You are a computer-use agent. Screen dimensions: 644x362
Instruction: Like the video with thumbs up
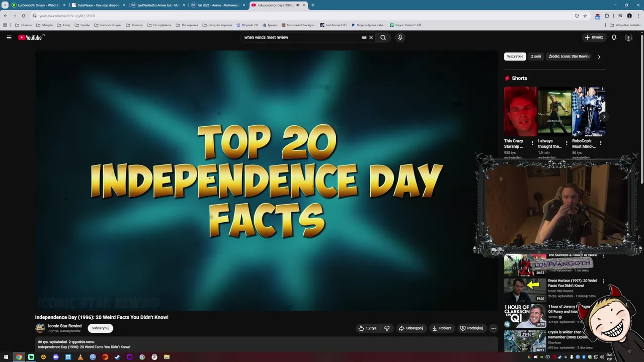pos(367,328)
